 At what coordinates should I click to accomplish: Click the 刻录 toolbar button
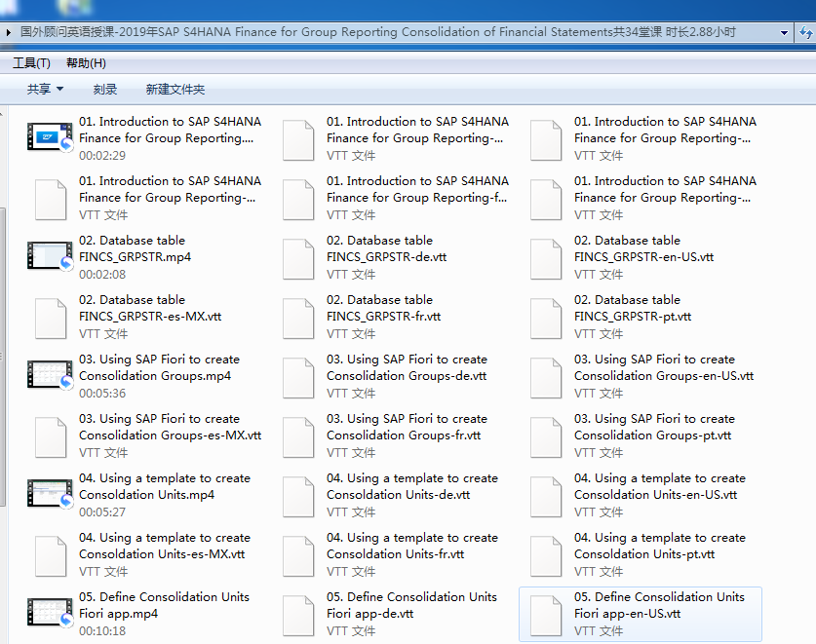[105, 89]
